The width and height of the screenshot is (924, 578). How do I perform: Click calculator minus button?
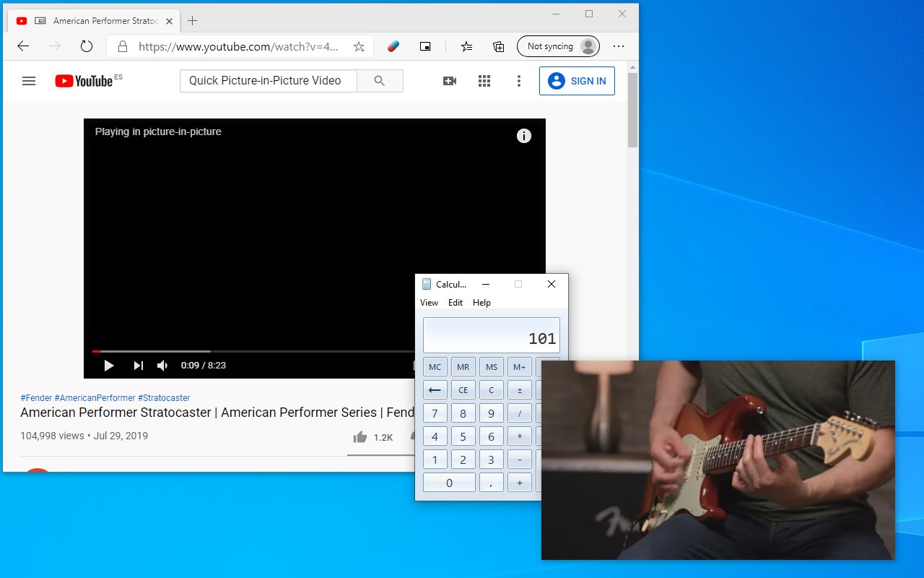520,460
